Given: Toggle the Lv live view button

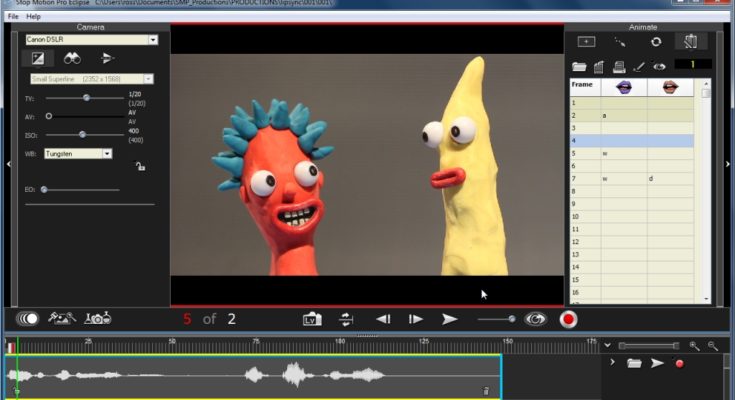Looking at the screenshot, I should 312,319.
